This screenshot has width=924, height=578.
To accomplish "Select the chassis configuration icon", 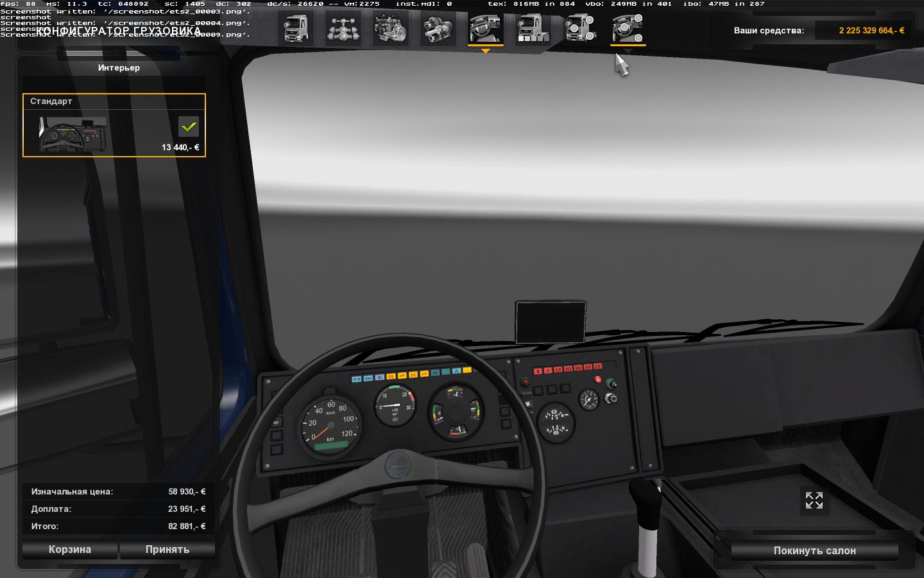I will click(343, 29).
